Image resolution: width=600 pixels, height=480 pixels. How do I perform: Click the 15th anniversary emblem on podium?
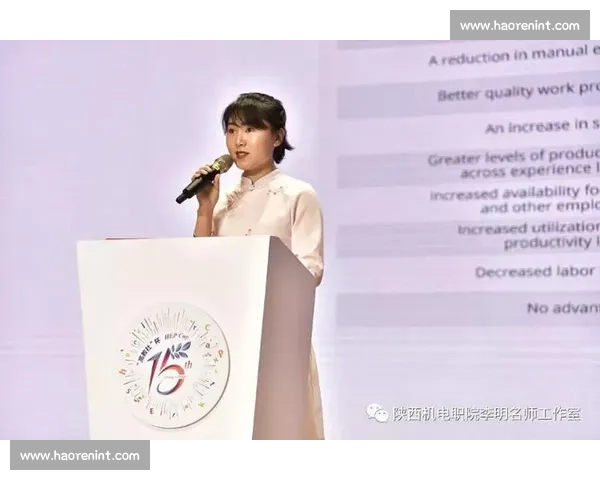coord(174,366)
